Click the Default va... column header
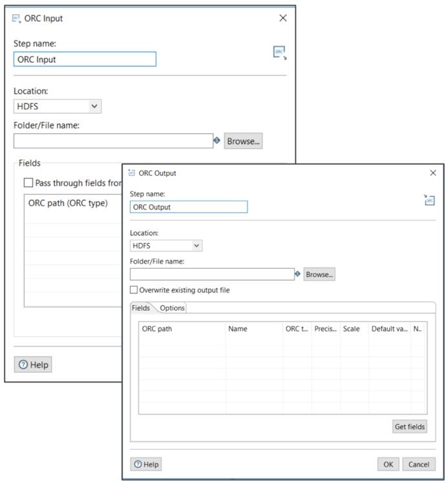This screenshot has width=448, height=484. point(390,329)
